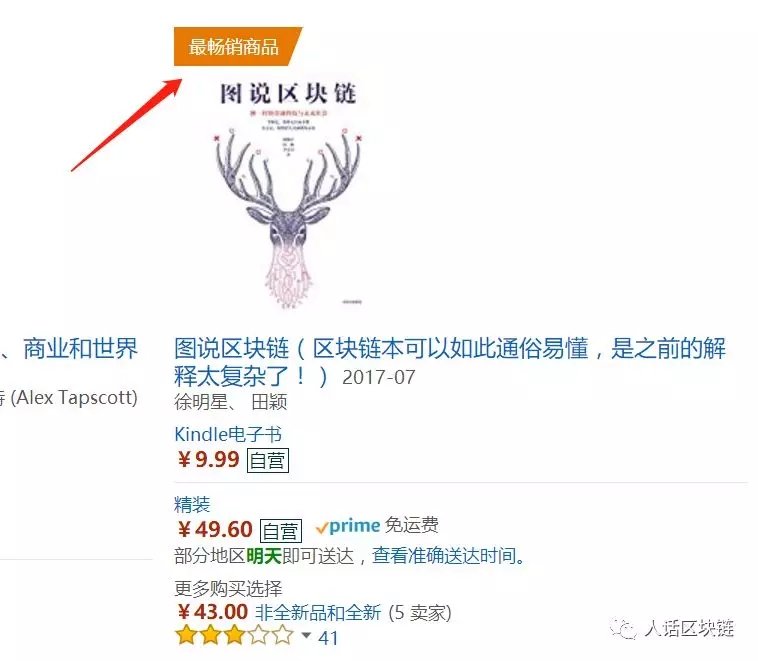Click the ¥49.60 hardcover price

(215, 529)
